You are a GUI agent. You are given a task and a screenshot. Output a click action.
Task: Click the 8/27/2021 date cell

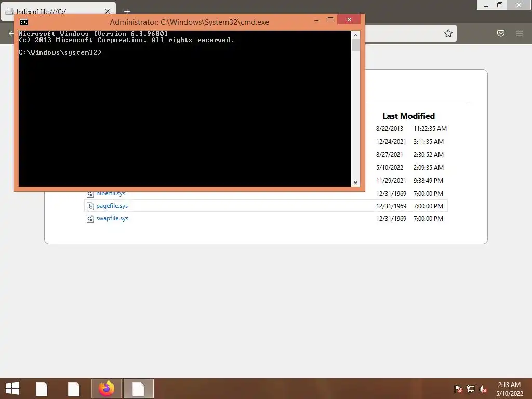tap(390, 154)
